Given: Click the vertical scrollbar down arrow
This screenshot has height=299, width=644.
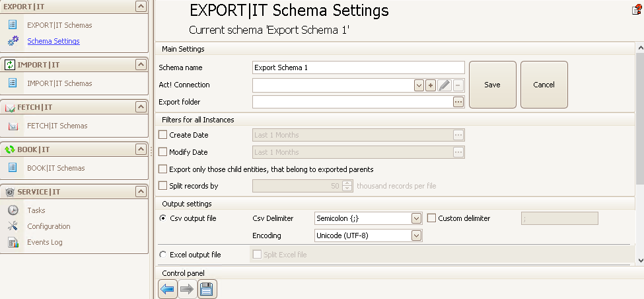Looking at the screenshot, I should tap(640, 260).
